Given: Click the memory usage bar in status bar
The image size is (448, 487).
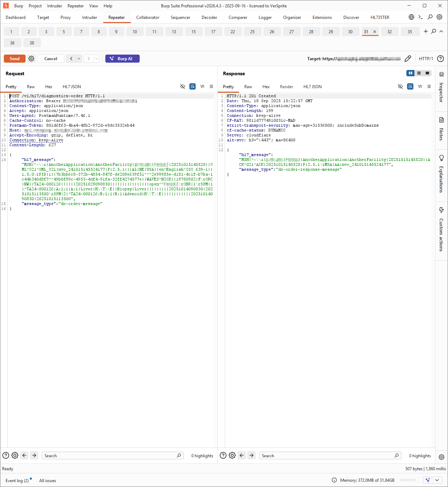Looking at the screenshot, I should pos(408,480).
